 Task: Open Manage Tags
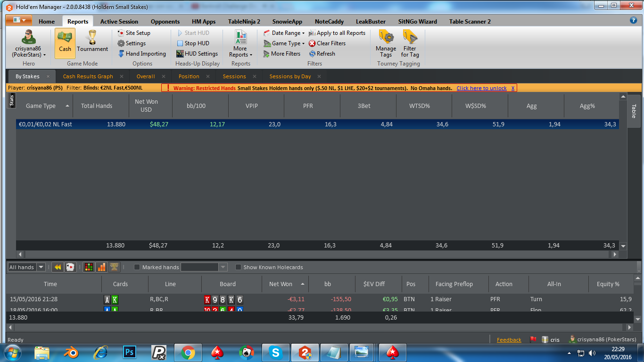386,43
